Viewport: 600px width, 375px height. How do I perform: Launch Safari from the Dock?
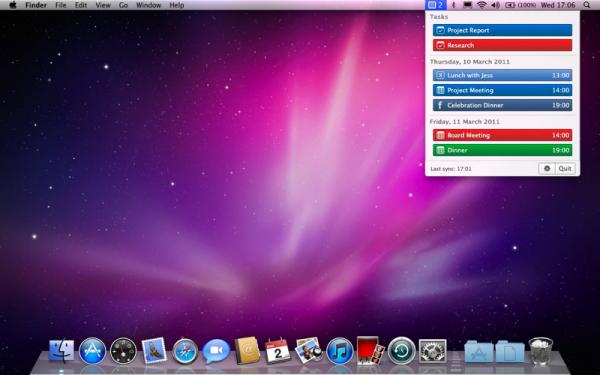click(185, 351)
